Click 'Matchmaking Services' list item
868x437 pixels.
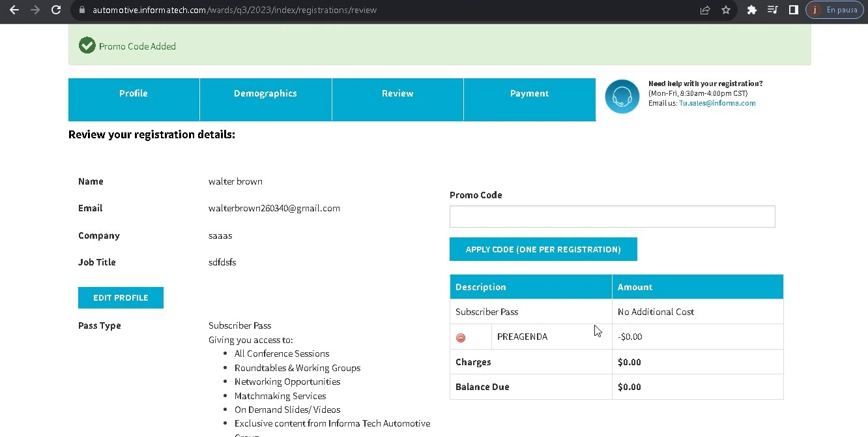(x=280, y=396)
